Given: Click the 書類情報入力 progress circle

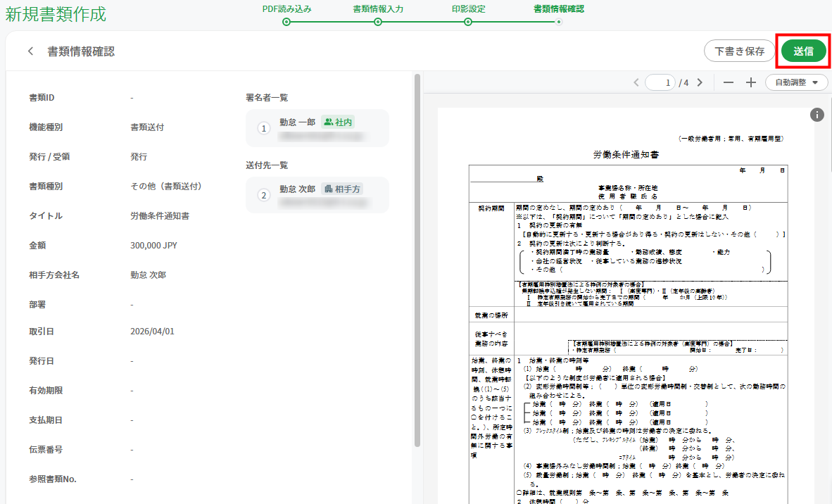Looking at the screenshot, I should pos(378,22).
